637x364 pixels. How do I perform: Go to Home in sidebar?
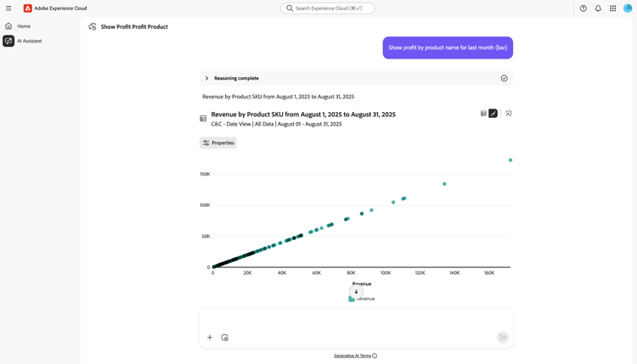point(23,26)
